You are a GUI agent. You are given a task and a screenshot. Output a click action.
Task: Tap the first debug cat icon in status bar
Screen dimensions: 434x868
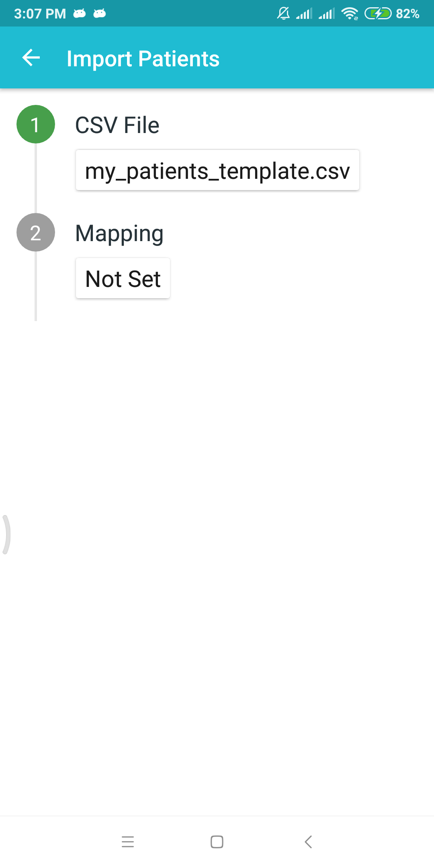pyautogui.click(x=80, y=14)
